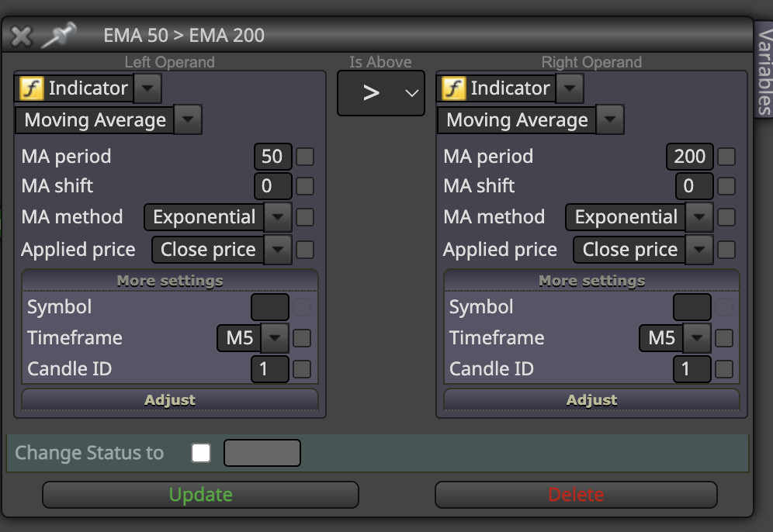The width and height of the screenshot is (773, 532).
Task: Toggle Right Operand Candle ID checkbox
Action: 723,369
